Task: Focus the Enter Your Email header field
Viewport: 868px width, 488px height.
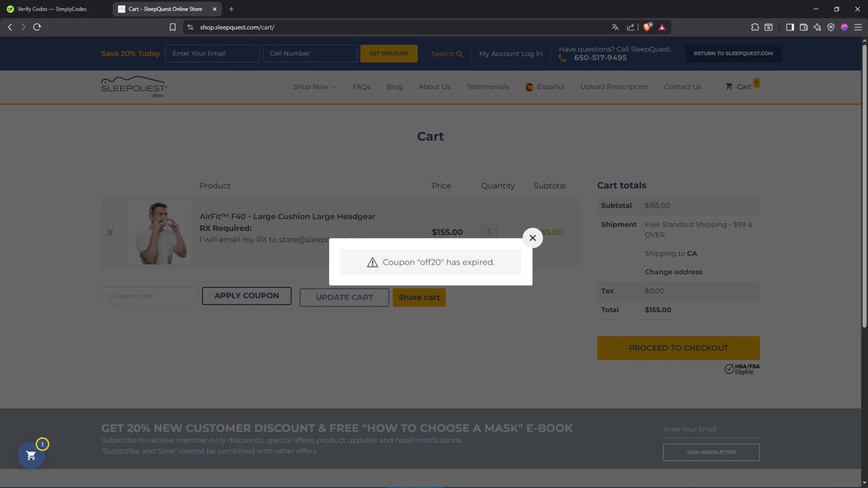Action: coord(212,53)
